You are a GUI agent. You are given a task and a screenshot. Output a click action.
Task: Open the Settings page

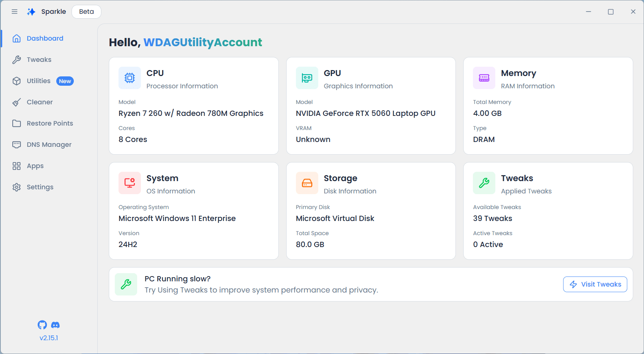pyautogui.click(x=40, y=187)
